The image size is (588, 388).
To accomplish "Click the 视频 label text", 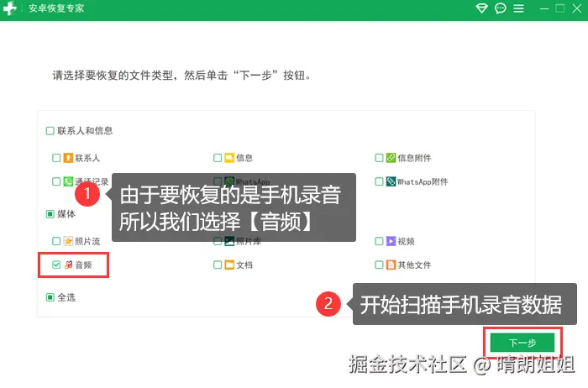I will (x=406, y=241).
